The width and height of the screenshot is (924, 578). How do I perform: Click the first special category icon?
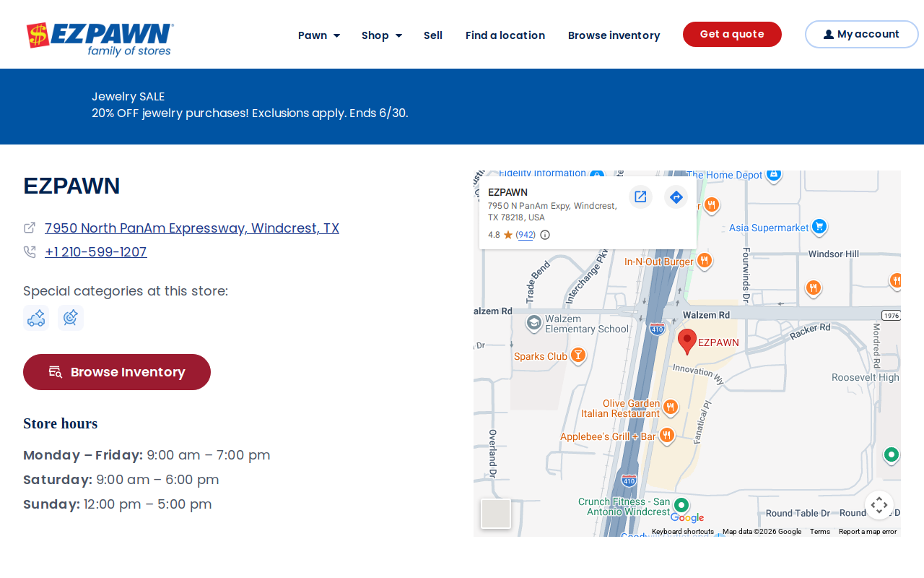click(x=36, y=318)
